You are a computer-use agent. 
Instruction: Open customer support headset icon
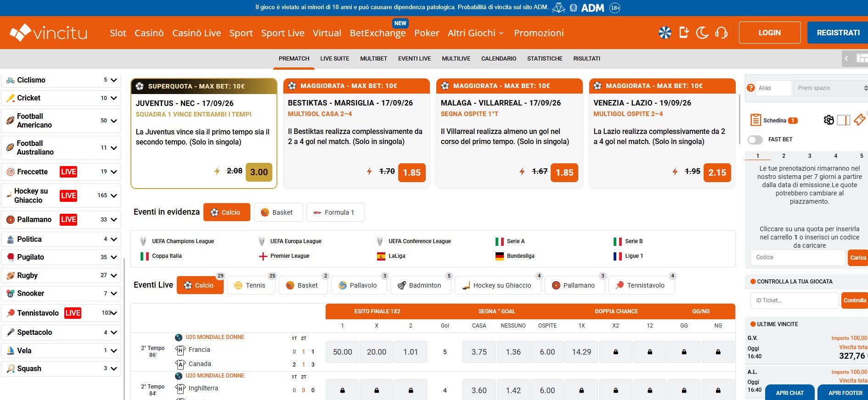[721, 33]
